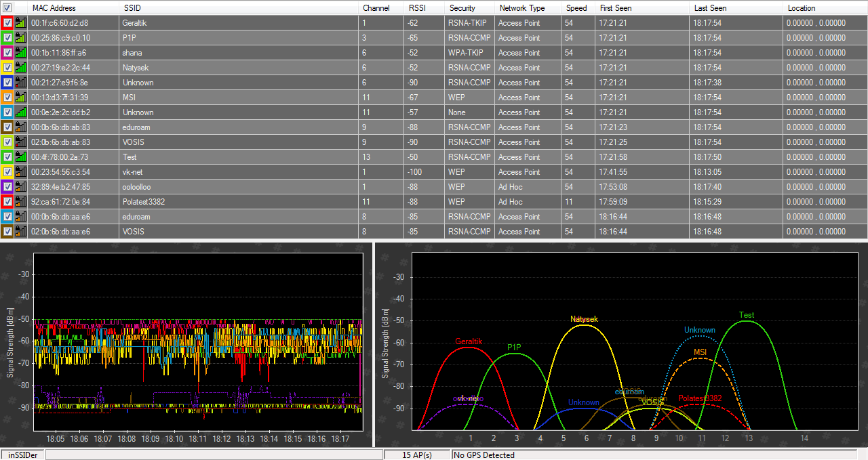This screenshot has height=460, width=868.
Task: Sort by the Network Type column
Action: tap(528, 7)
